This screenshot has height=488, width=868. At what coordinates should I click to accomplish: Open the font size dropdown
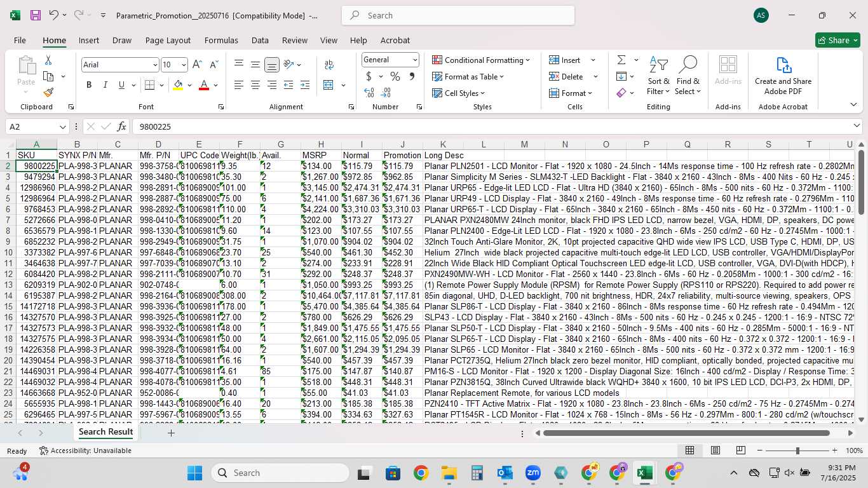[x=184, y=65]
